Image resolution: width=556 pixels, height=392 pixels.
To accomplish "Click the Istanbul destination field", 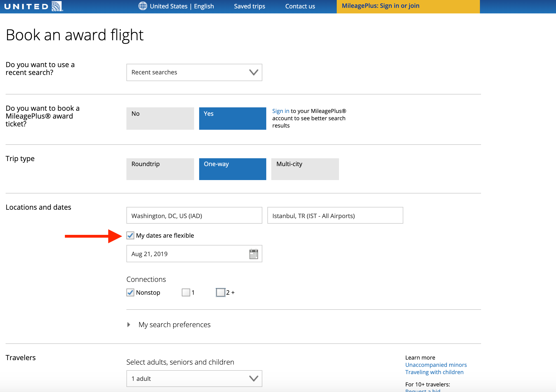I will pyautogui.click(x=335, y=216).
